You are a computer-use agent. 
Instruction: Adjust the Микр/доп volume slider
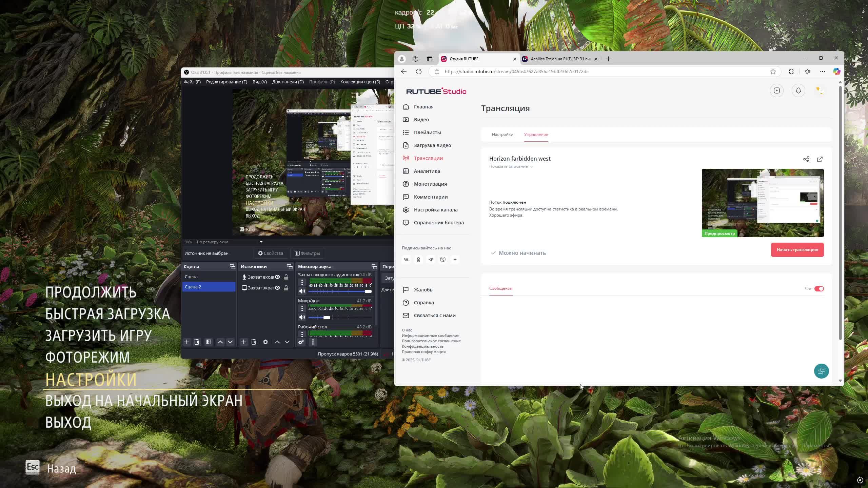(327, 317)
